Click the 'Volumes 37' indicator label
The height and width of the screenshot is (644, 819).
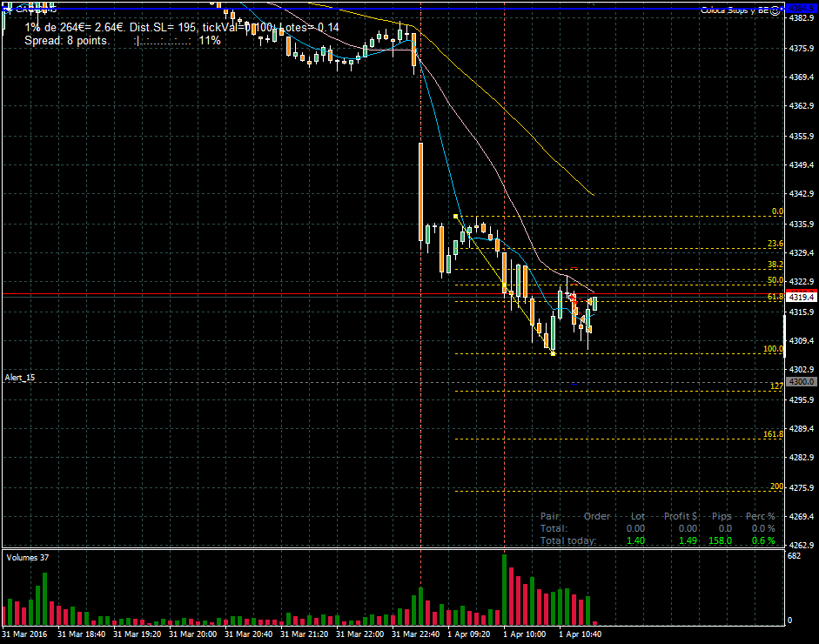point(27,557)
